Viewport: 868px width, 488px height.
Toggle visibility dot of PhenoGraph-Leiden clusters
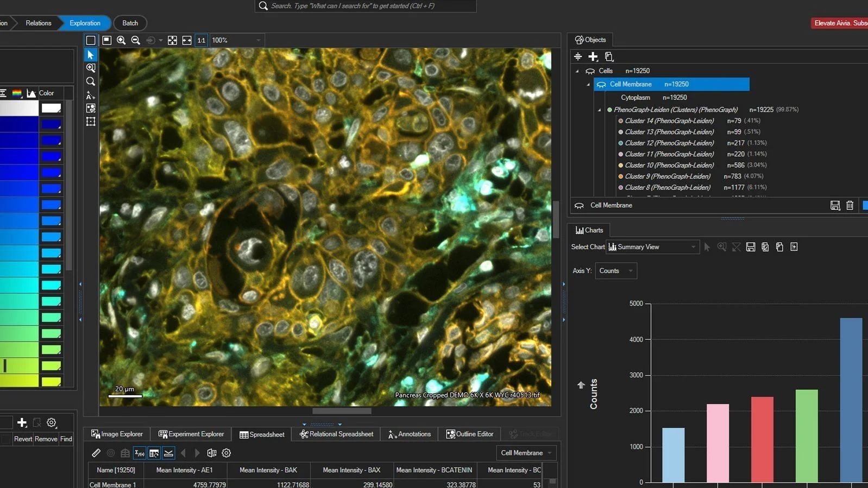[x=609, y=110]
